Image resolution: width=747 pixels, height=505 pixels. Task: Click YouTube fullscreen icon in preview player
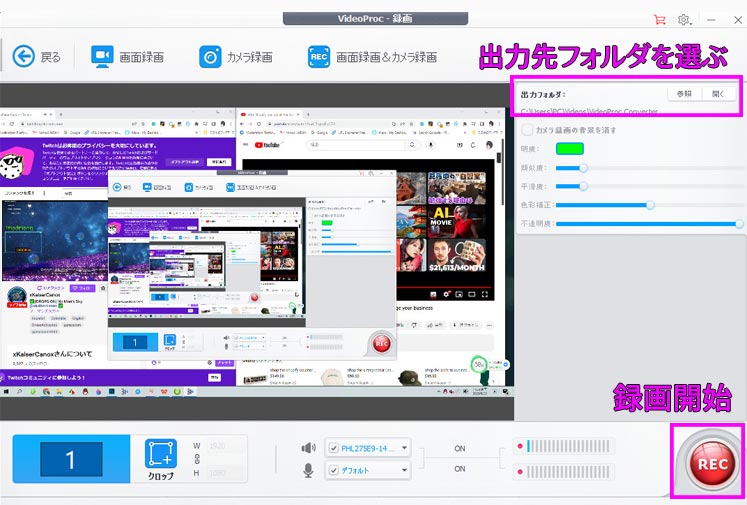point(485,294)
